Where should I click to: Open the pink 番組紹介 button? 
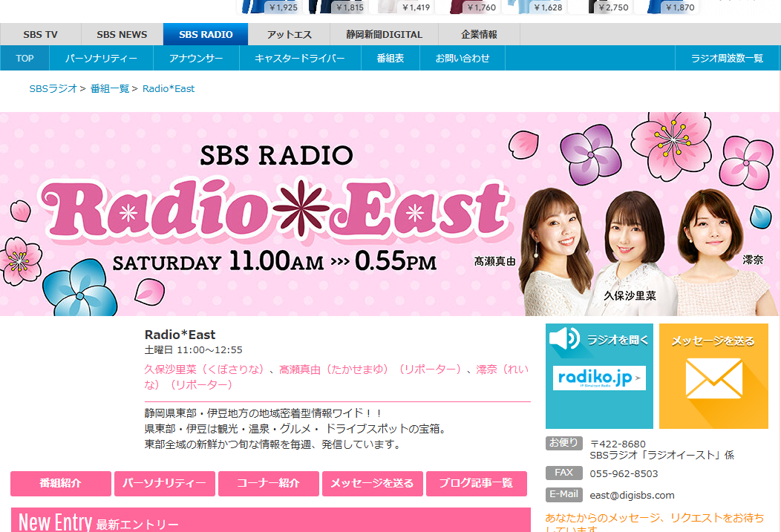coord(61,483)
